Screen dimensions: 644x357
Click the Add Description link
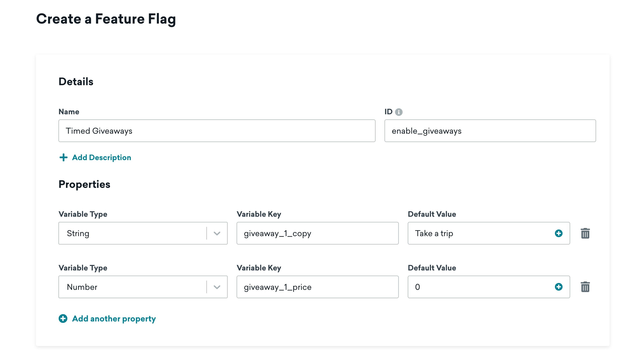coord(95,157)
